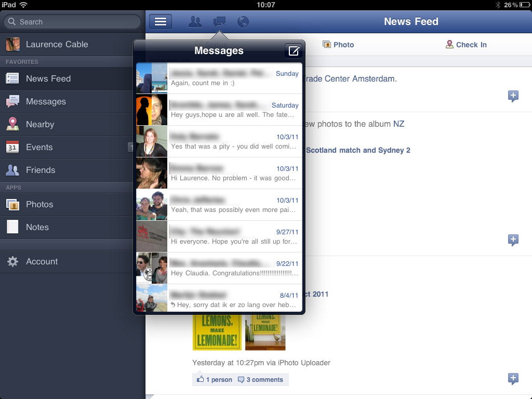Open notifications globe icon
The width and height of the screenshot is (532, 399).
[x=243, y=22]
